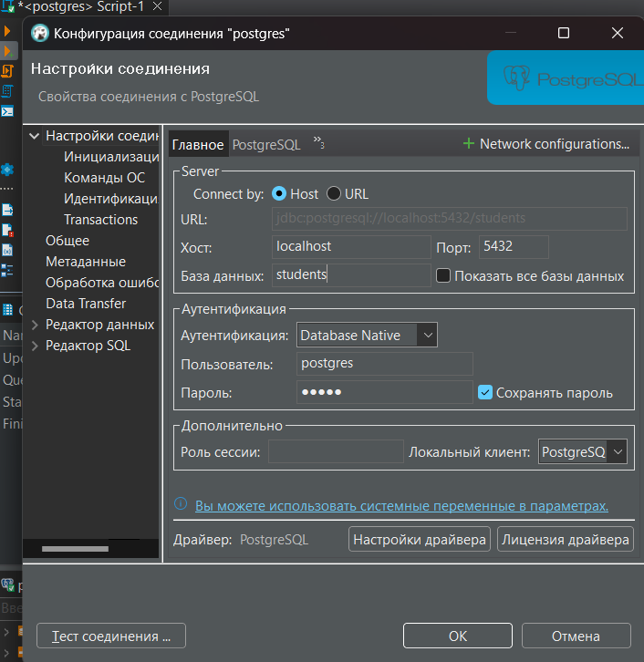Close the Конфигурация соединения dialog
The width and height of the screenshot is (644, 662).
click(x=618, y=33)
